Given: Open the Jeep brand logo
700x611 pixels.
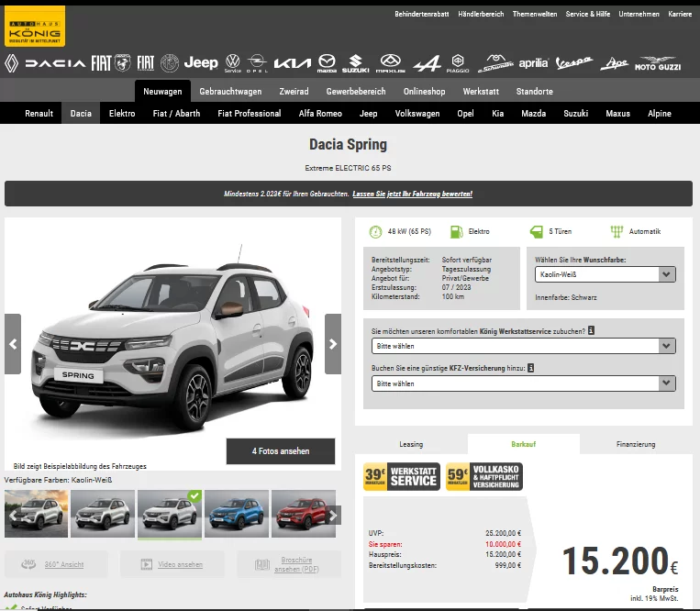Looking at the screenshot, I should pyautogui.click(x=200, y=63).
